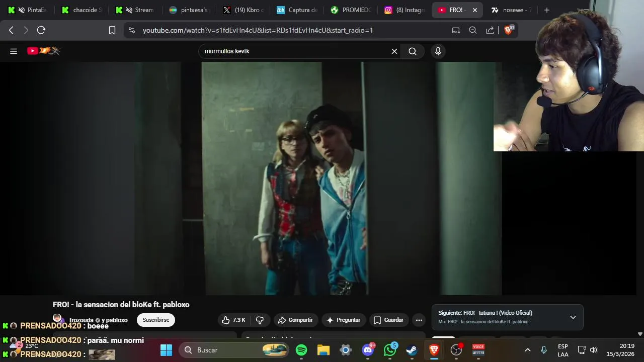Click the video title 'FRO! - la sensacion del bloKe'
The width and height of the screenshot is (644, 362).
(121, 305)
